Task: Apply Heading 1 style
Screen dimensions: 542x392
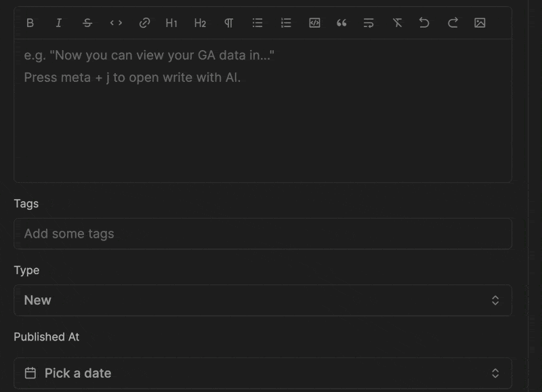Action: 171,23
